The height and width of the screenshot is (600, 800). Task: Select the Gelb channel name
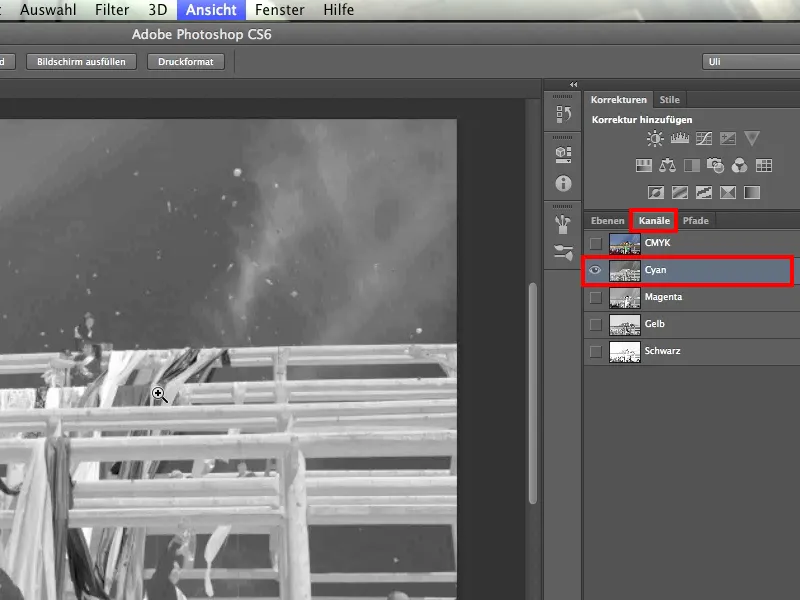click(654, 324)
